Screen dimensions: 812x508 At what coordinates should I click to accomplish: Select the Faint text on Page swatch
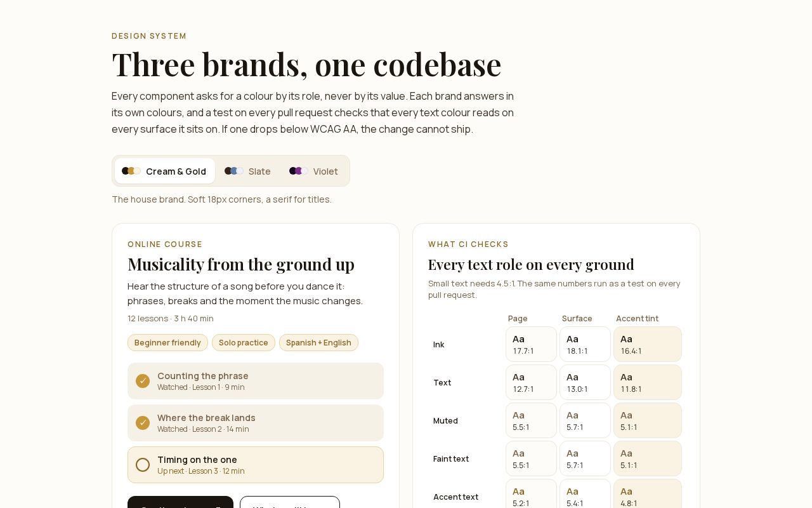531,458
